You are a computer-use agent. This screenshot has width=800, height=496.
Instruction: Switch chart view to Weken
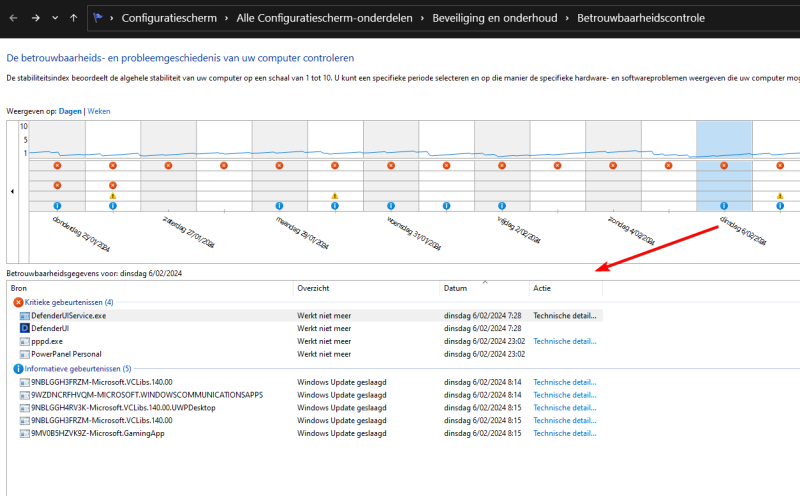pyautogui.click(x=99, y=111)
